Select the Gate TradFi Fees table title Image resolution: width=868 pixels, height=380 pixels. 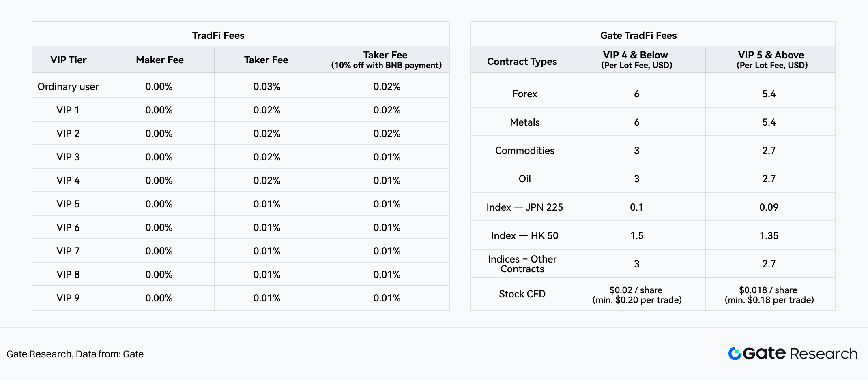point(638,36)
